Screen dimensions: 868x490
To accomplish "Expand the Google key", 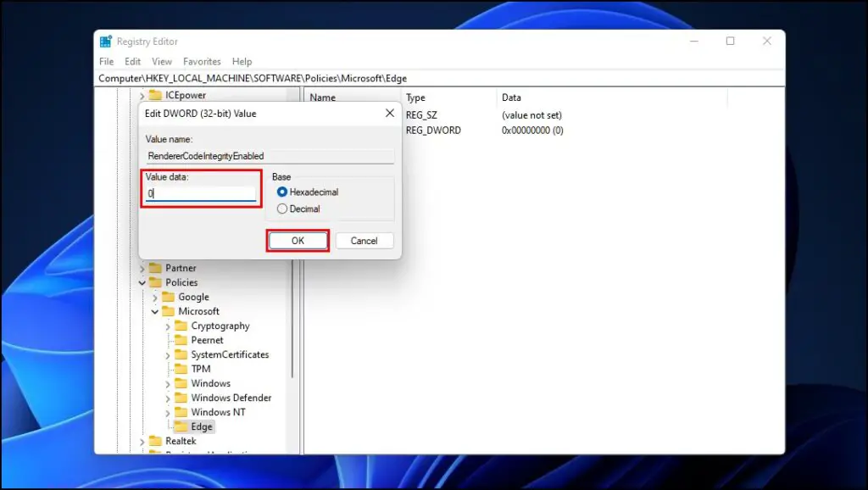I will [155, 298].
